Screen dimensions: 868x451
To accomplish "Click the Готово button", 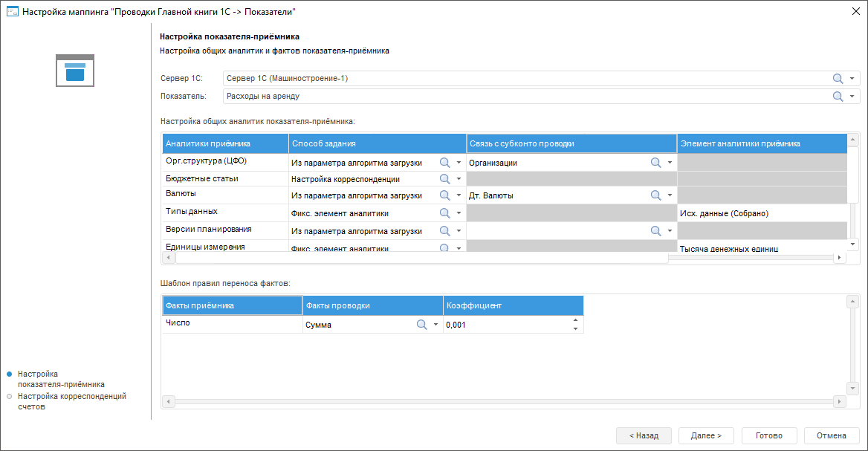I will 769,435.
